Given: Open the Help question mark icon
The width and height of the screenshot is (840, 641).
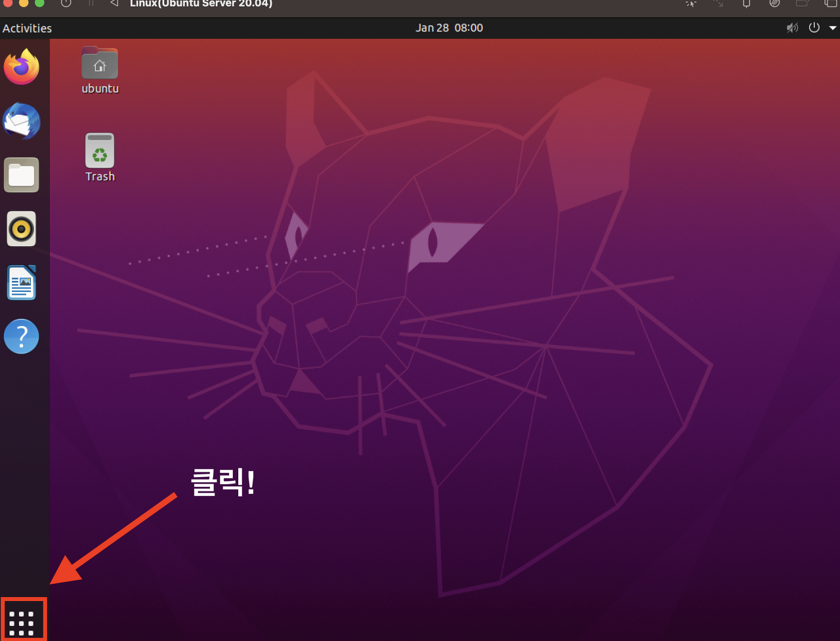Looking at the screenshot, I should pyautogui.click(x=22, y=337).
